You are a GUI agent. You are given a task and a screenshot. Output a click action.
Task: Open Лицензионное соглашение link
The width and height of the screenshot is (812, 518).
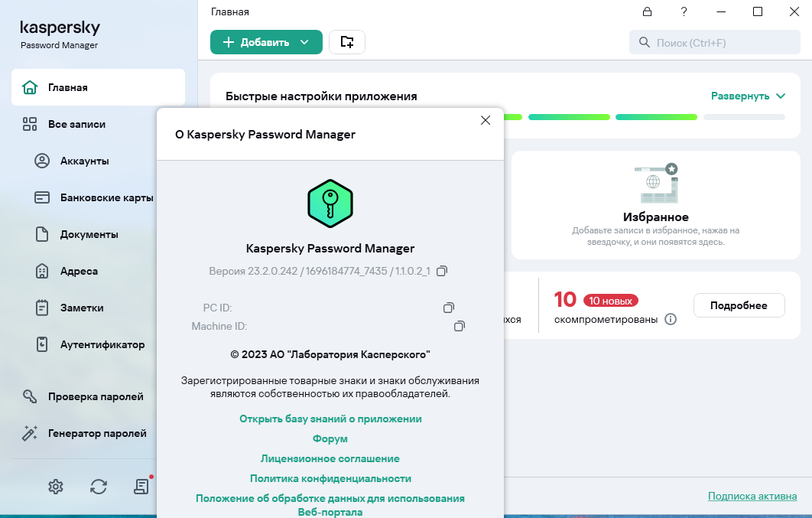click(330, 458)
